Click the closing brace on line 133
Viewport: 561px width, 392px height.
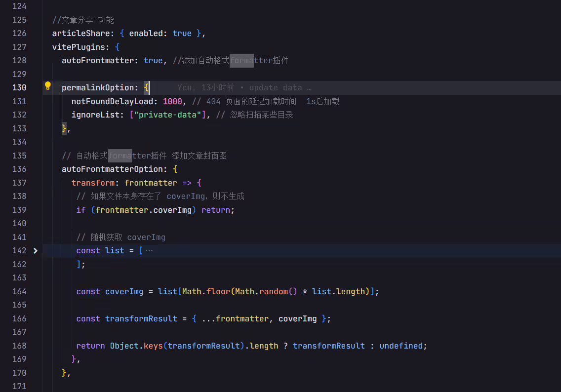(x=64, y=128)
